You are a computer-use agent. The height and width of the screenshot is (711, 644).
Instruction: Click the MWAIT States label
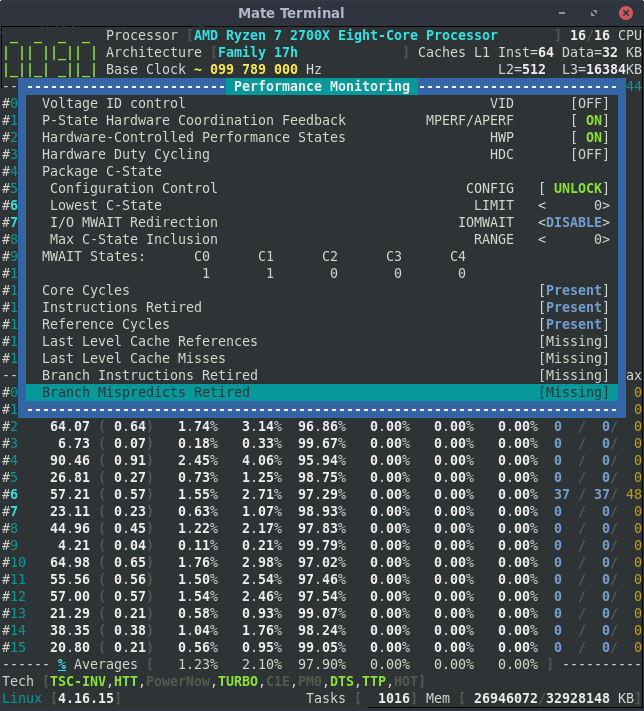pyautogui.click(x=93, y=257)
